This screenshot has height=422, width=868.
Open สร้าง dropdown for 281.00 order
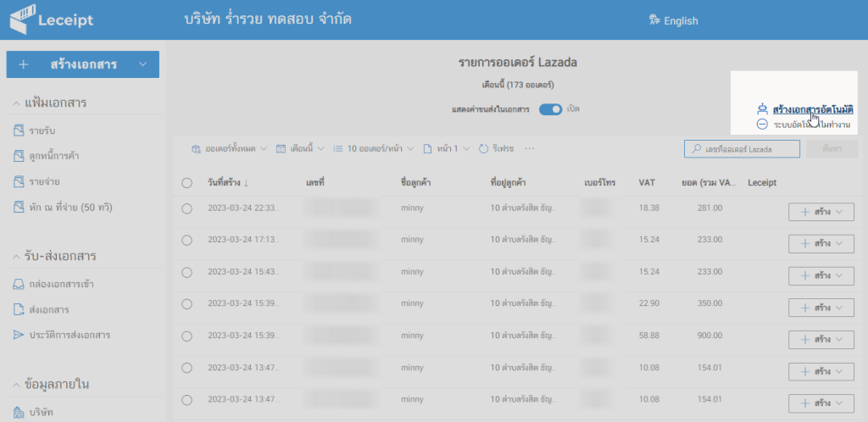click(x=840, y=212)
